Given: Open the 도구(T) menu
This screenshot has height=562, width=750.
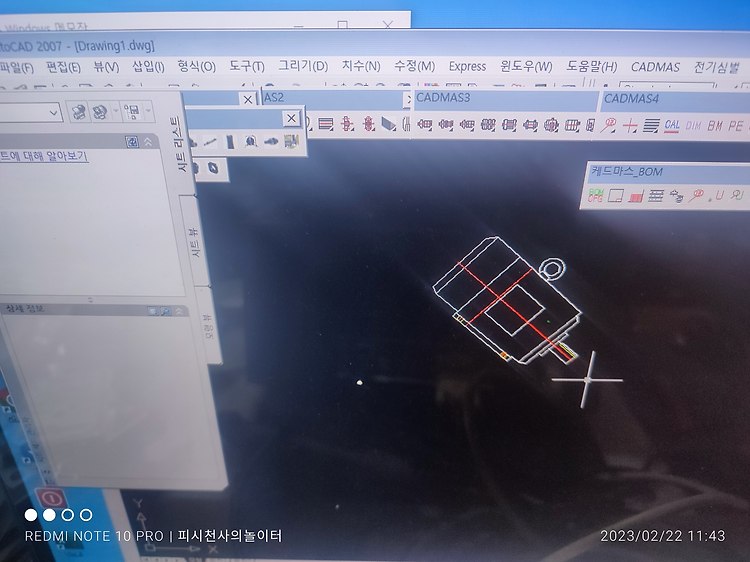Looking at the screenshot, I should pyautogui.click(x=247, y=66).
